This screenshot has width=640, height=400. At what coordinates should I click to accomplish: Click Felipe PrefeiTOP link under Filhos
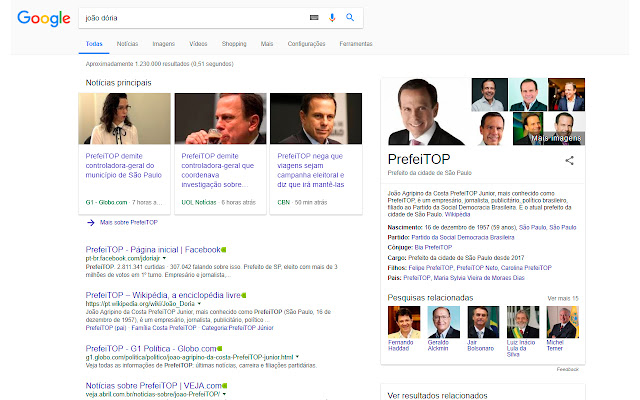pos(431,268)
